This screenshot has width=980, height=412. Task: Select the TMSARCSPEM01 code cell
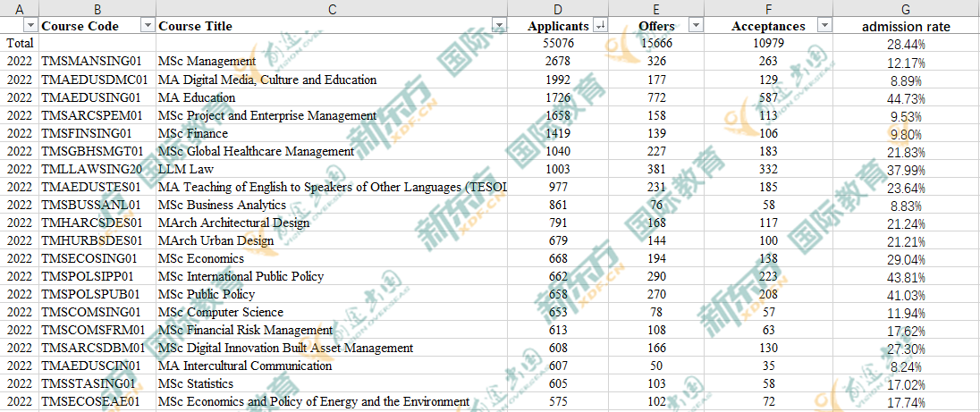click(97, 115)
